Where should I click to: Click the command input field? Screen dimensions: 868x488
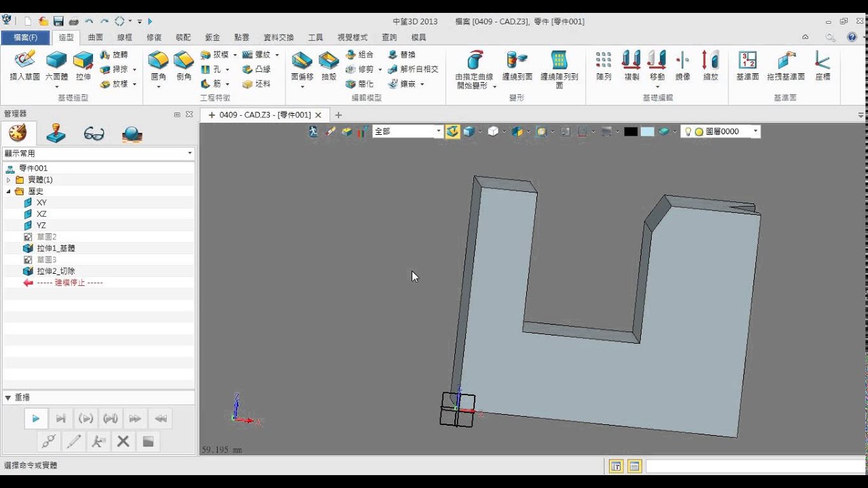[x=755, y=466]
